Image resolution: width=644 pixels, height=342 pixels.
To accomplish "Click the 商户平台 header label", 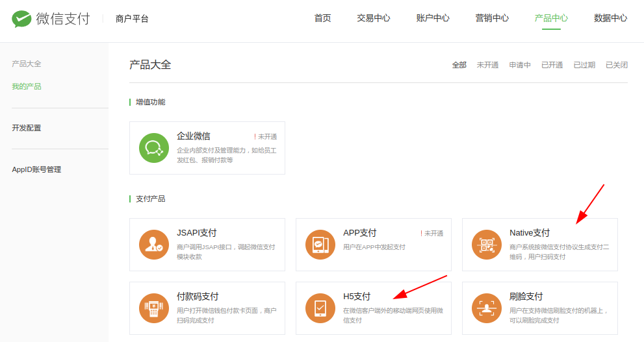I will pyautogui.click(x=132, y=18).
